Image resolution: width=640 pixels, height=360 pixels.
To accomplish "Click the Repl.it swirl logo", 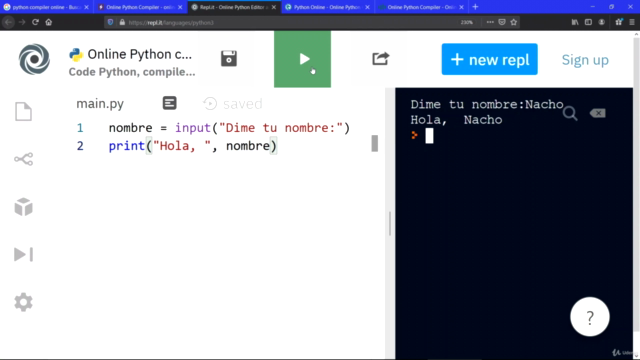I will [34, 59].
